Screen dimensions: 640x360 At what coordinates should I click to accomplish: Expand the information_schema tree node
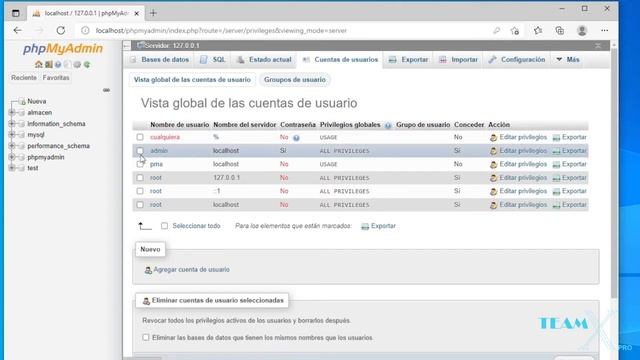(12, 123)
